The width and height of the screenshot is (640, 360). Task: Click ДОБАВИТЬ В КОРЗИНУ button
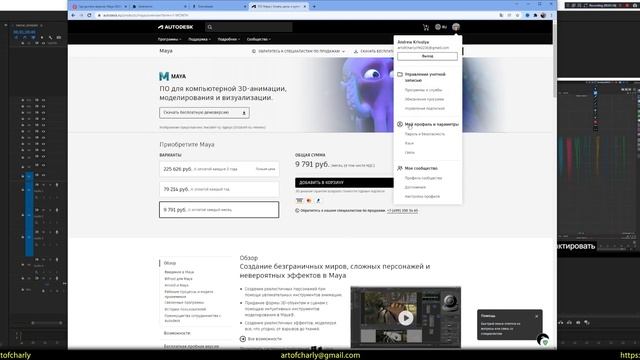(344, 182)
